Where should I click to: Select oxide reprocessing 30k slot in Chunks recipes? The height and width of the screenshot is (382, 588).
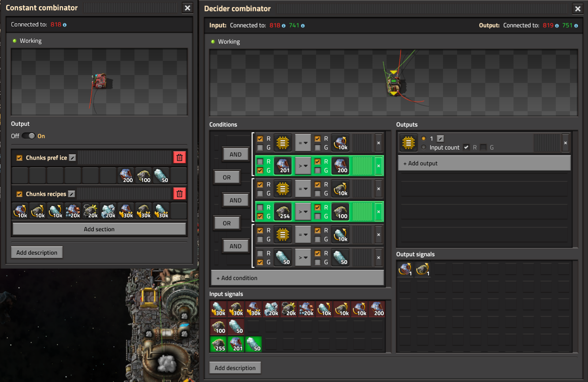(x=161, y=211)
